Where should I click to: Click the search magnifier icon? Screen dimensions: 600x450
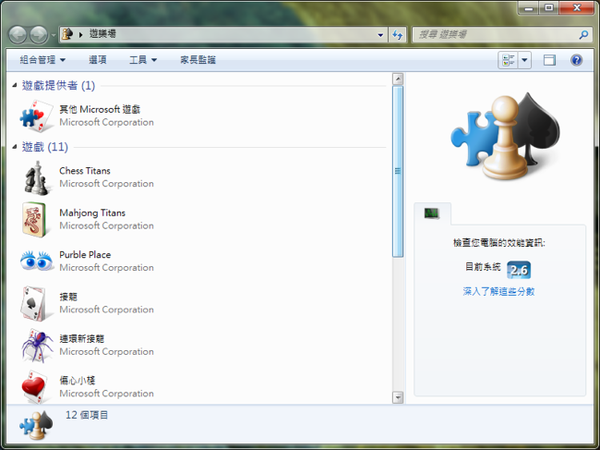[583, 35]
